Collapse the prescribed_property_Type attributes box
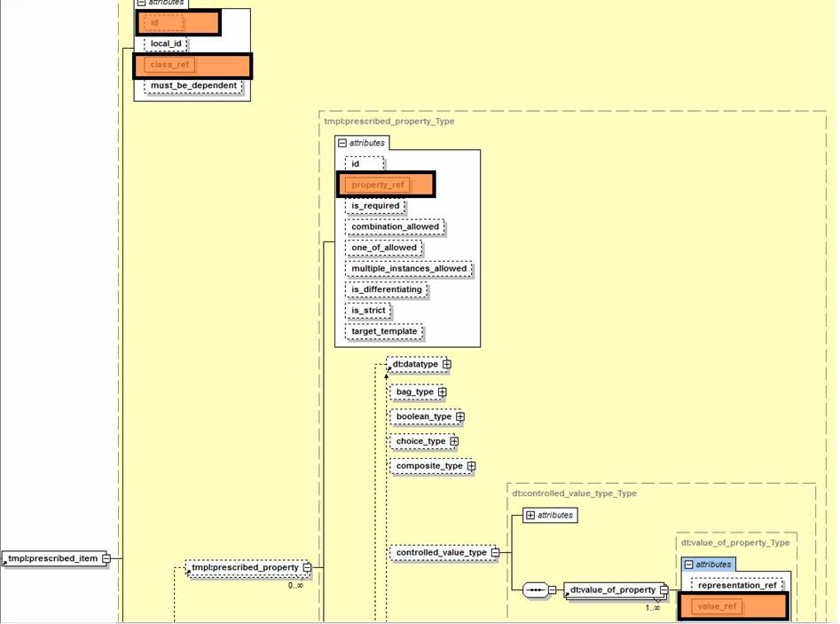Image resolution: width=840 pixels, height=624 pixels. pos(342,143)
